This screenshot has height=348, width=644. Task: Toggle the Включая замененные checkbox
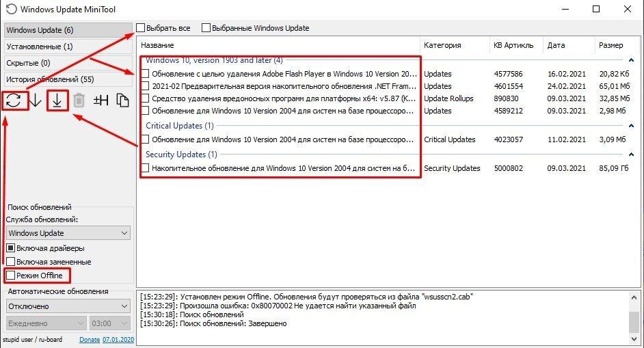[11, 262]
